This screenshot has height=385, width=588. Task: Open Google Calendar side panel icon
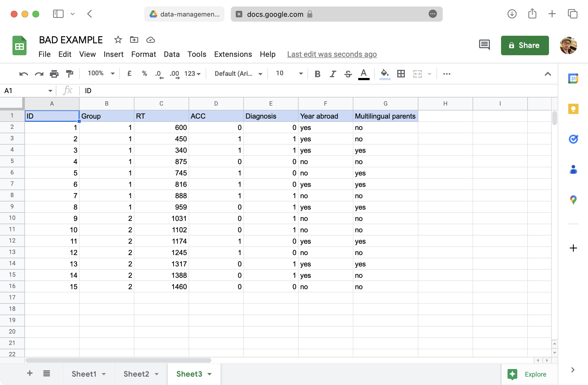pyautogui.click(x=573, y=79)
